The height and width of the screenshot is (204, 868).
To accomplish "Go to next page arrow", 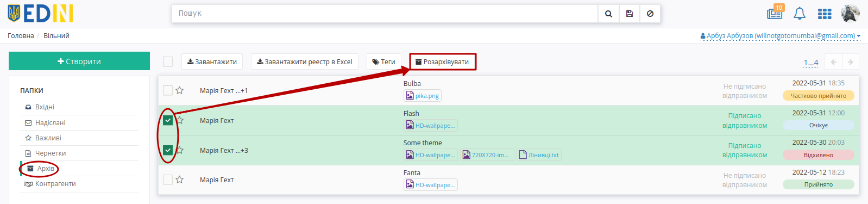I will click(851, 62).
